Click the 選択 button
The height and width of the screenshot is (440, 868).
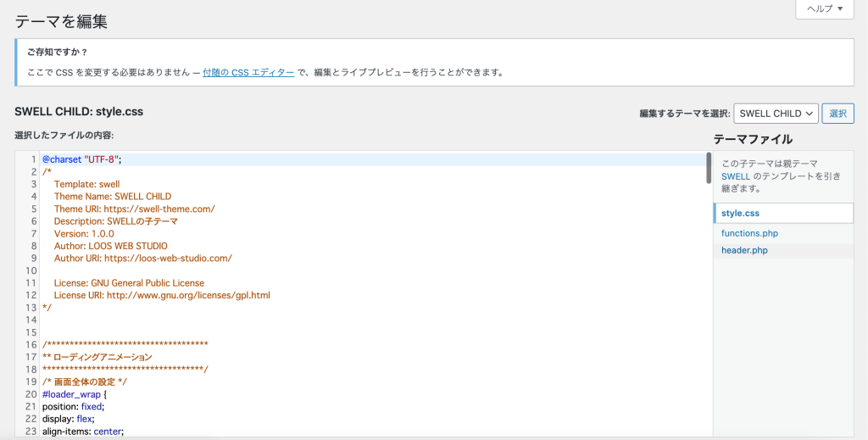pos(837,114)
